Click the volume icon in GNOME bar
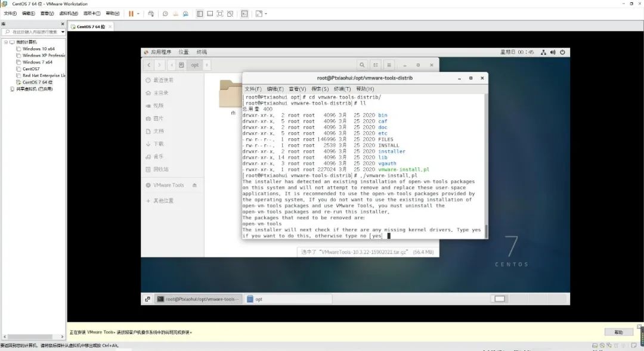Viewport: 644px width, 351px height. coord(553,52)
